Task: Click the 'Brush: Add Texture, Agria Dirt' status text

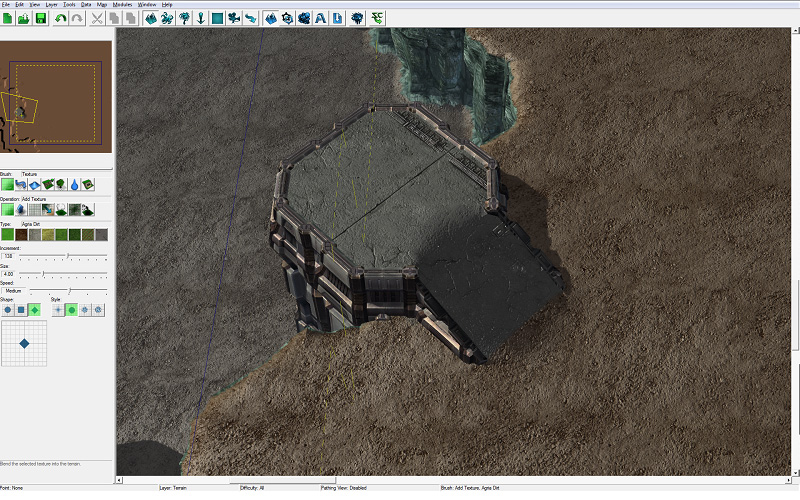Action: tap(470, 488)
